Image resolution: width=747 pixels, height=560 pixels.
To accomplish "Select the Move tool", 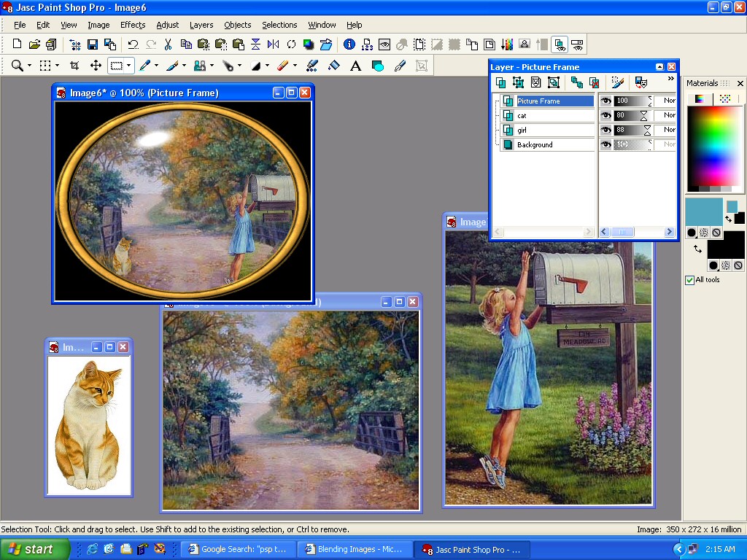I will [x=96, y=65].
